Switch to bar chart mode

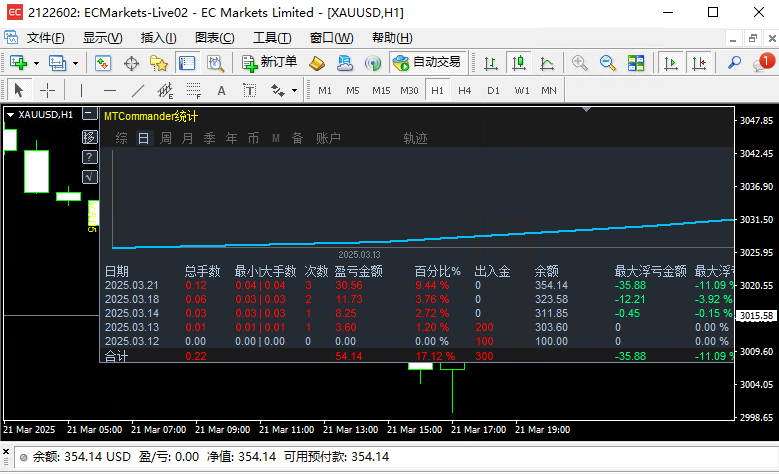coord(491,63)
